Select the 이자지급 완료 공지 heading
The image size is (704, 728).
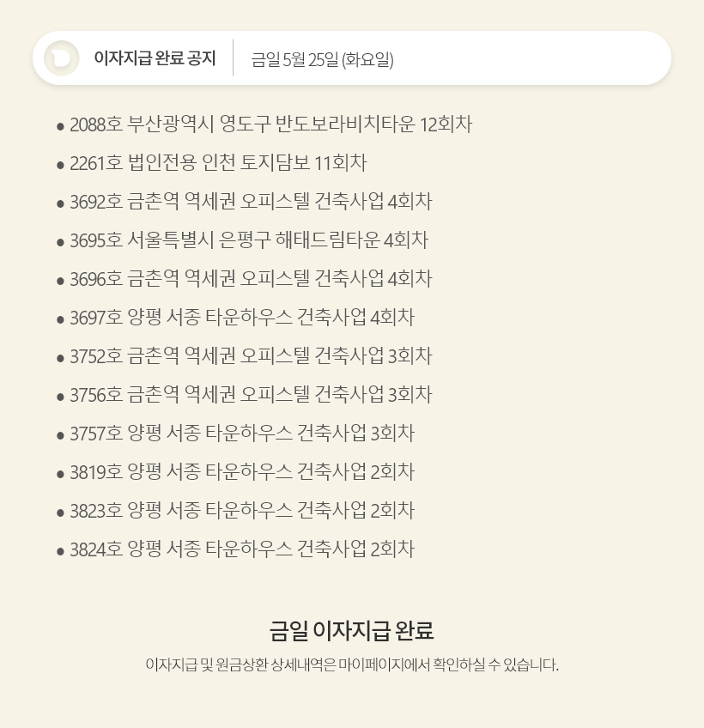tap(155, 58)
